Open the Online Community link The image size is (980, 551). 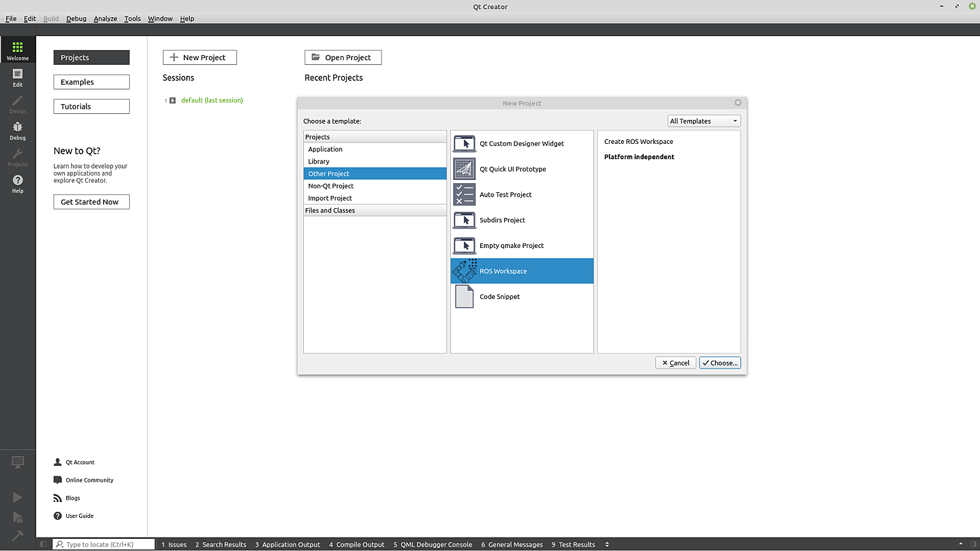point(89,481)
